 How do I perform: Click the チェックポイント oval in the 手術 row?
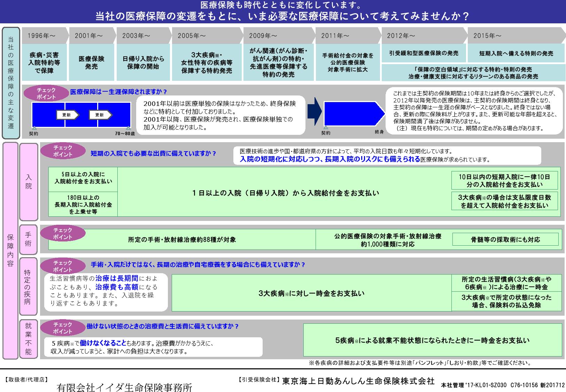pos(63,233)
